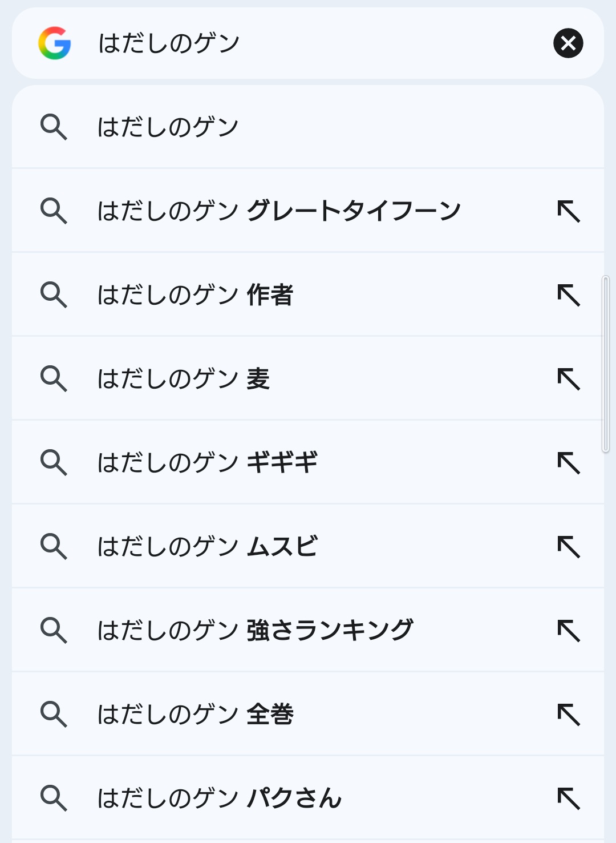Fill search with 作者 suggestion arrow
The width and height of the screenshot is (616, 843).
(569, 295)
